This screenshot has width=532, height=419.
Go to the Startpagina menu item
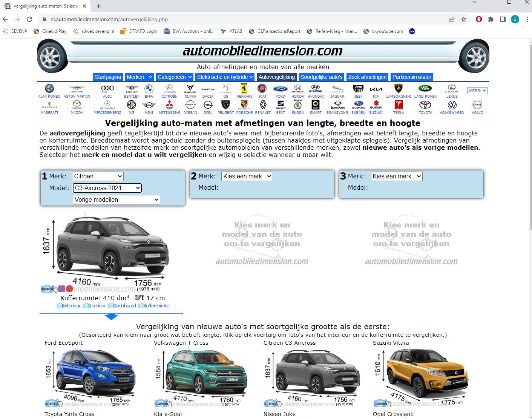click(108, 77)
